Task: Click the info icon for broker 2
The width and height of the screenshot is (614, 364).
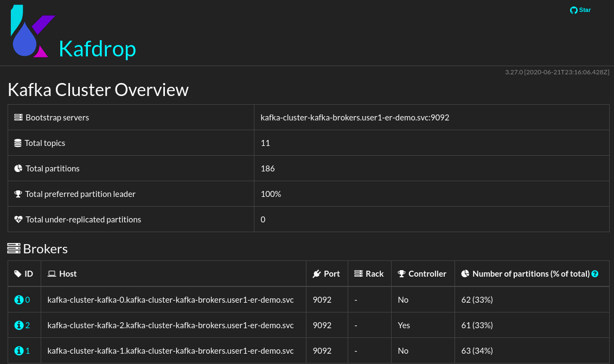Action: 19,325
